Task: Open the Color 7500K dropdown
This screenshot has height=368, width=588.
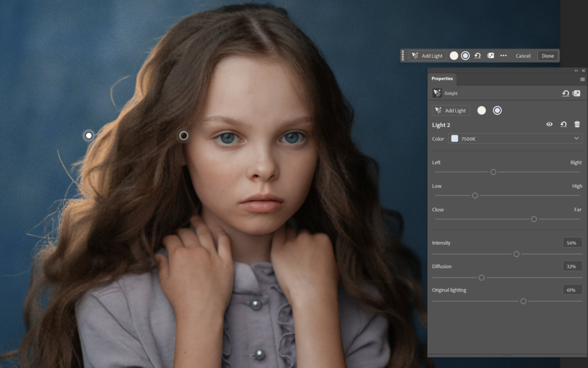Action: click(515, 138)
